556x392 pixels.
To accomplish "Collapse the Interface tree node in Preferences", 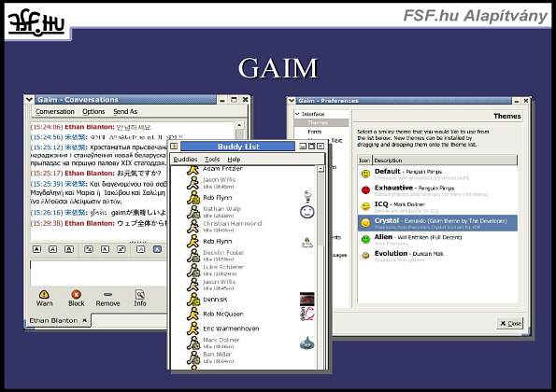I will point(297,114).
